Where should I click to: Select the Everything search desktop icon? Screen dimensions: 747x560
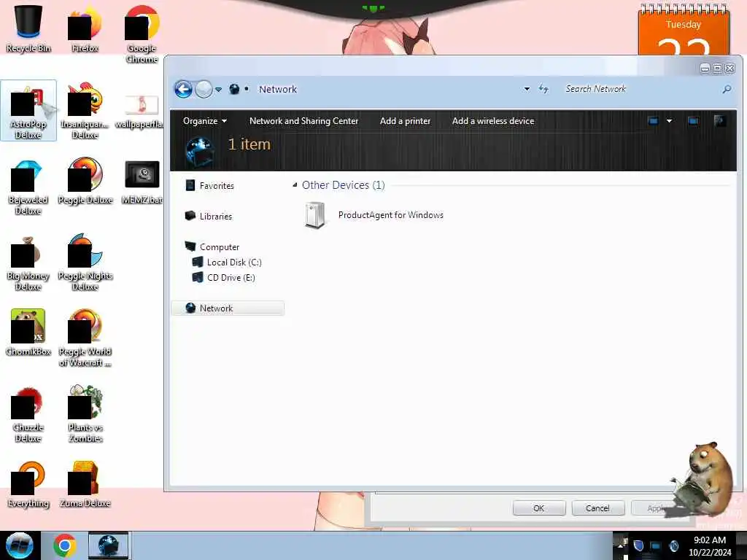[x=28, y=485]
